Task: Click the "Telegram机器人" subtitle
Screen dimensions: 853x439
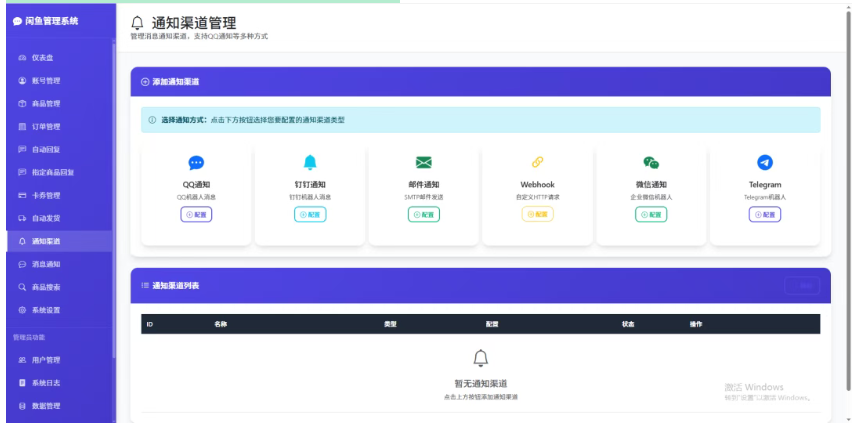Action: click(x=765, y=197)
